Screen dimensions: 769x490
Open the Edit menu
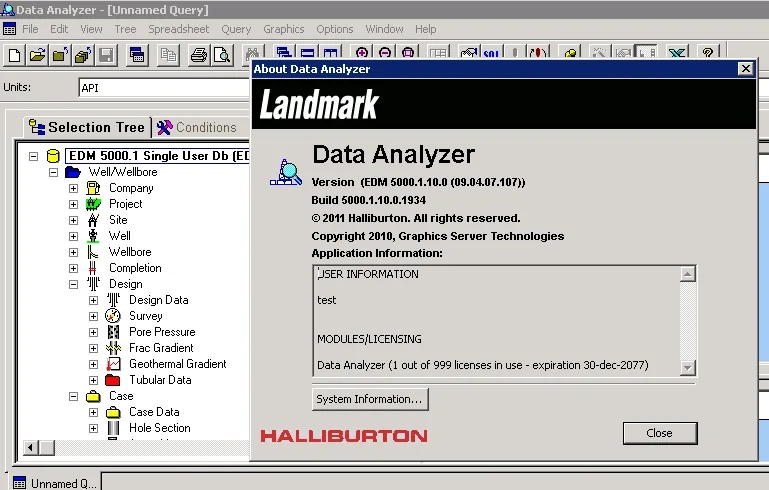pos(59,29)
